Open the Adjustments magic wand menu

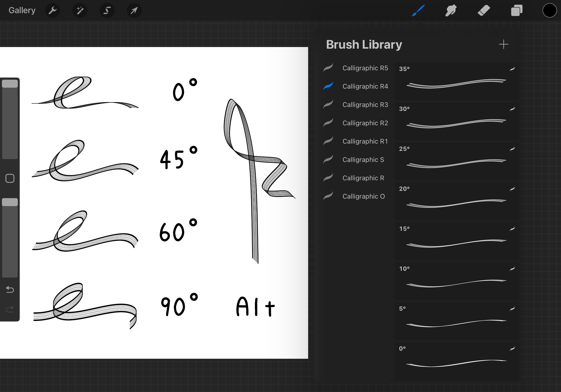[80, 11]
